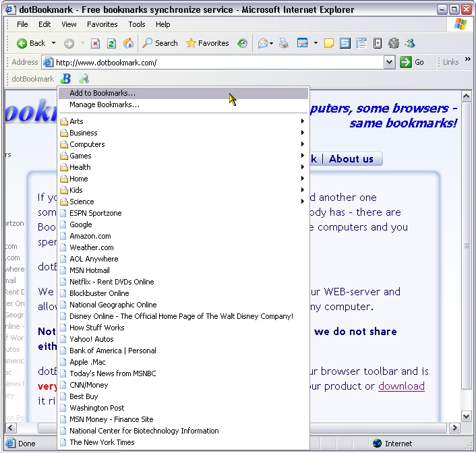Click the Mail envelope icon
Viewport: 476px width, 453px height.
(x=262, y=43)
